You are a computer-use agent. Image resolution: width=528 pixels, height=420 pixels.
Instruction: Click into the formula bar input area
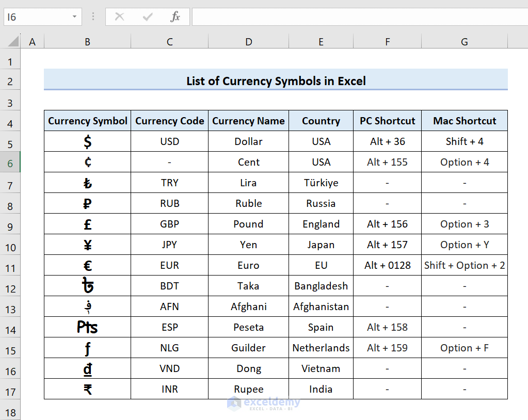356,17
